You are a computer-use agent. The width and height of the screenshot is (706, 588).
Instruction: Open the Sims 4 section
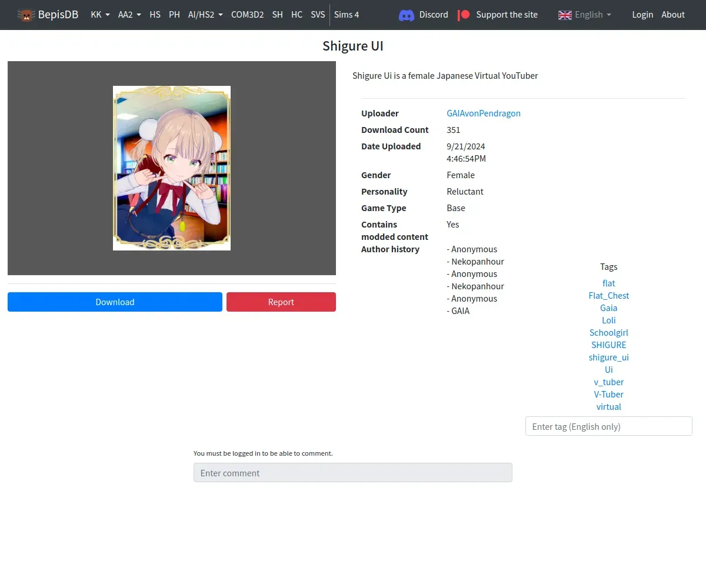click(347, 15)
